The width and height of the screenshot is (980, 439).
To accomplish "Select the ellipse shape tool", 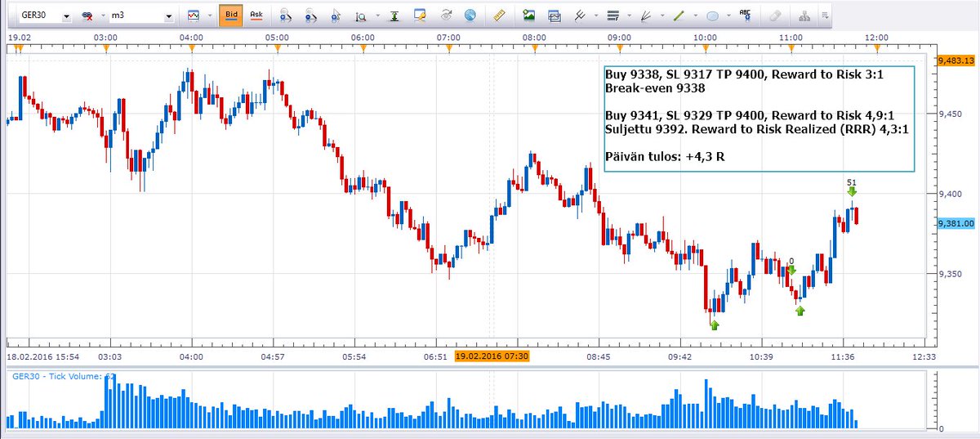I will coord(712,16).
